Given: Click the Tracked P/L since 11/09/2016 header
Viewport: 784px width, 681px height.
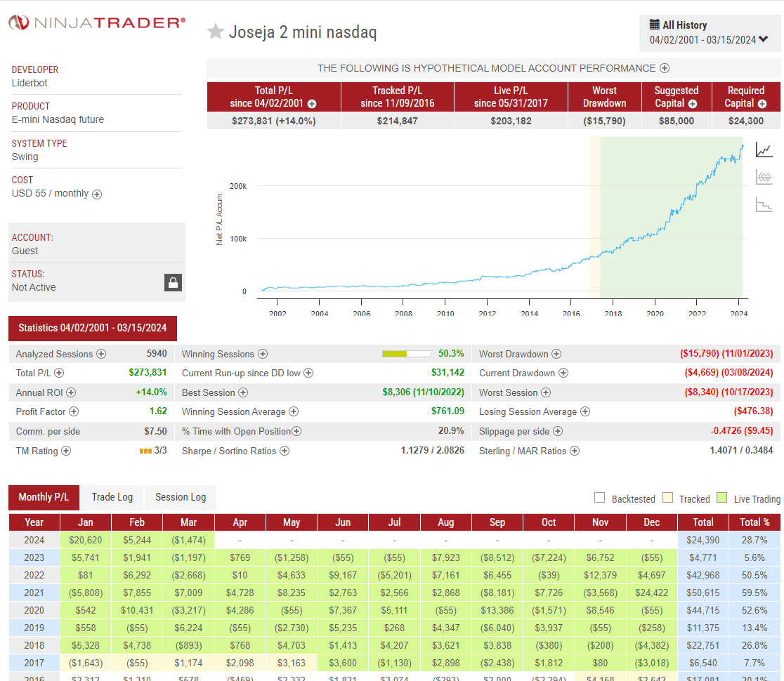Looking at the screenshot, I should pos(398,97).
